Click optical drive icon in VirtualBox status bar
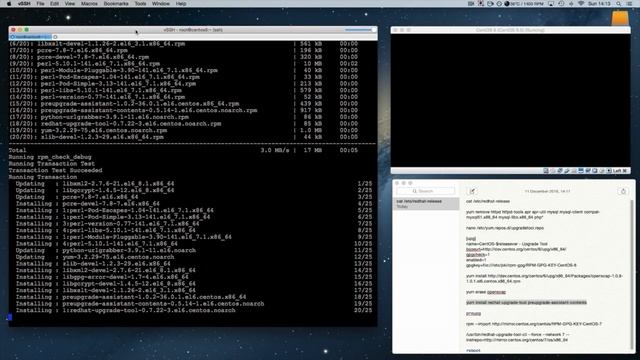 click(553, 171)
